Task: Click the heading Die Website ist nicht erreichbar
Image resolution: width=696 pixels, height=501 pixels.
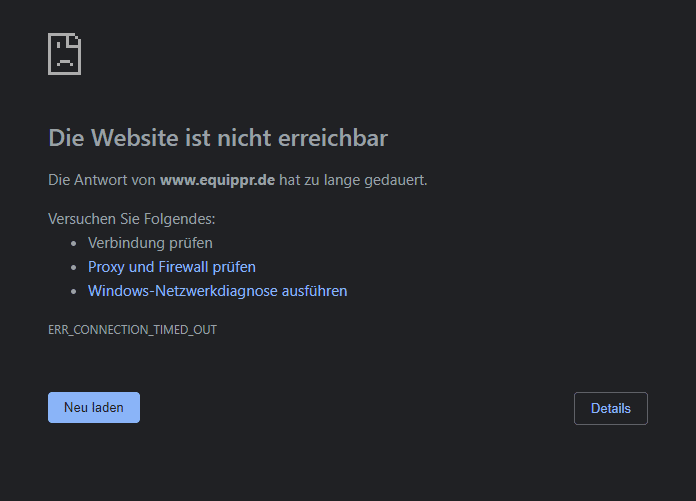Action: coord(218,138)
